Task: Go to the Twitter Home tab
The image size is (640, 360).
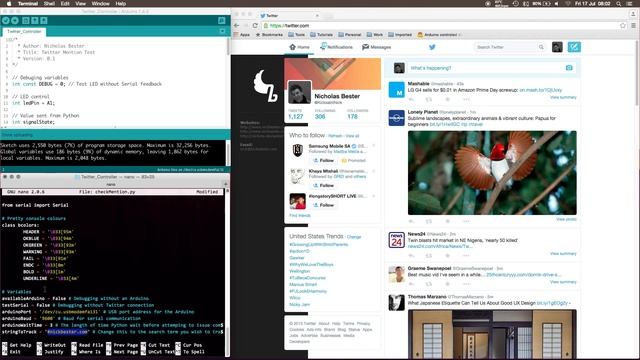Action: click(x=299, y=47)
